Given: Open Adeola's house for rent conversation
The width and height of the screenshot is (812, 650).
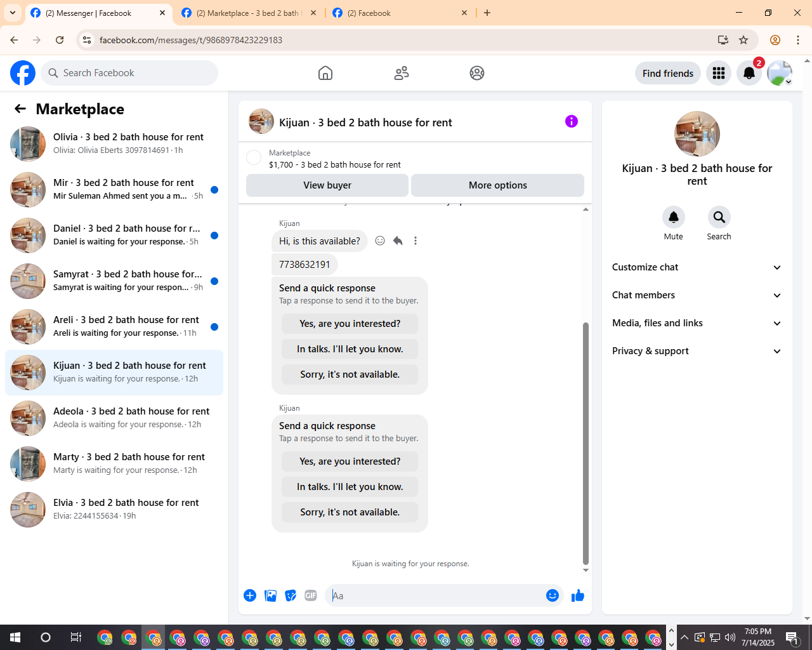Looking at the screenshot, I should (114, 418).
